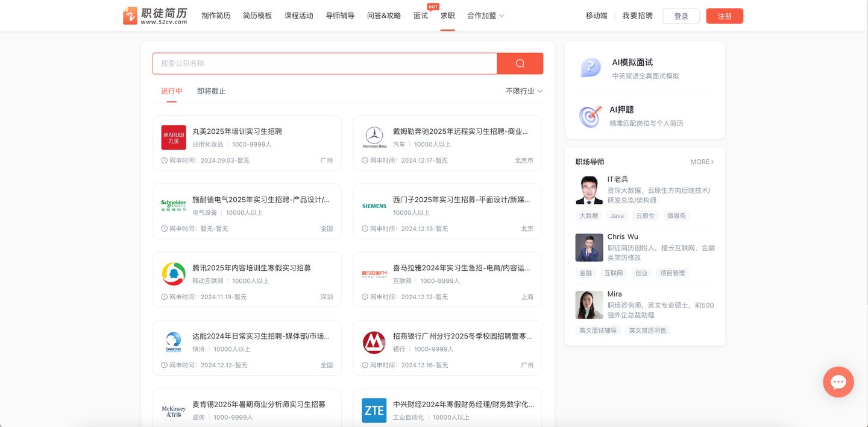The height and width of the screenshot is (427, 868).
Task: Click the Java tag
Action: coord(617,215)
